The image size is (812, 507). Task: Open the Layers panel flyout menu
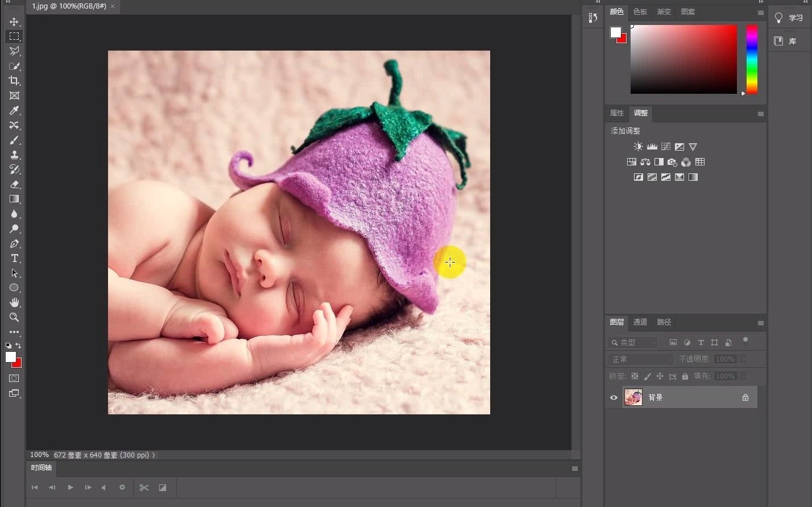pos(760,323)
